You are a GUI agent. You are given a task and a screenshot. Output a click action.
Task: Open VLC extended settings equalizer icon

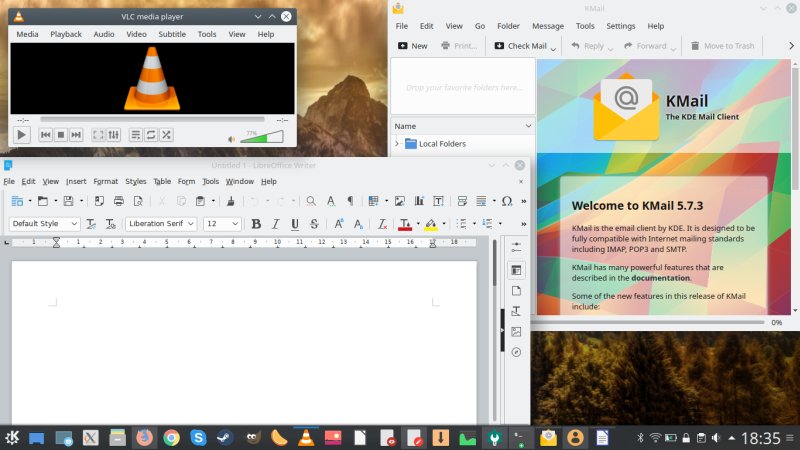tap(113, 135)
